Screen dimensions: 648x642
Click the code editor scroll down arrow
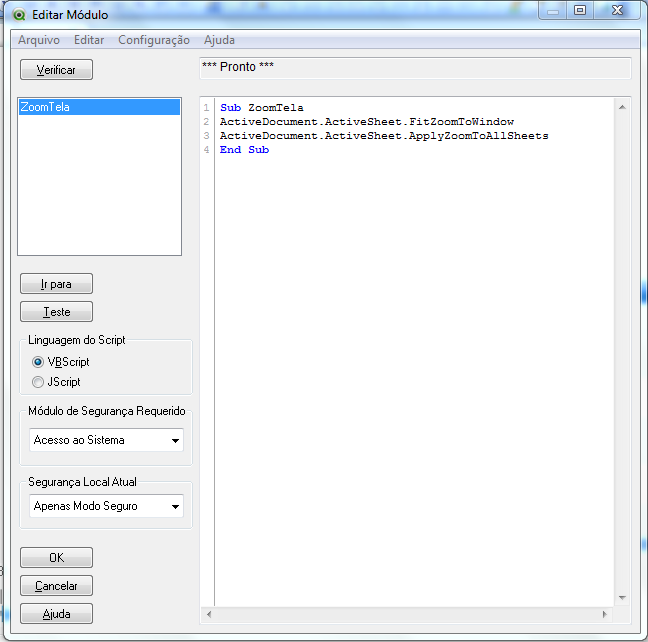click(x=623, y=597)
